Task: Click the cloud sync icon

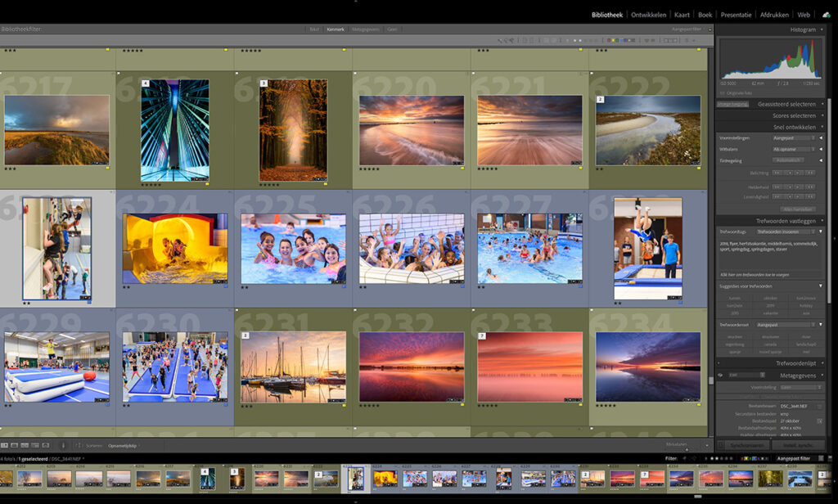Action: click(827, 15)
